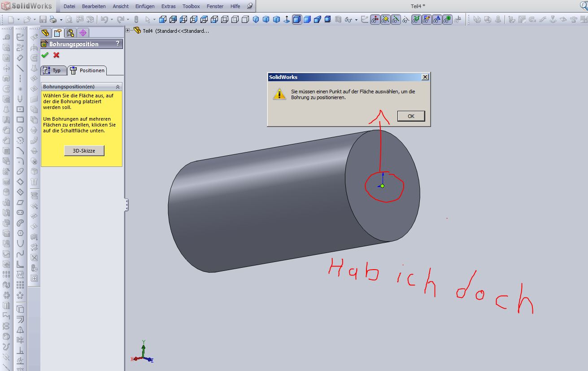Open the Print dropdown arrow
Image resolution: width=588 pixels, height=371 pixels.
[61, 20]
